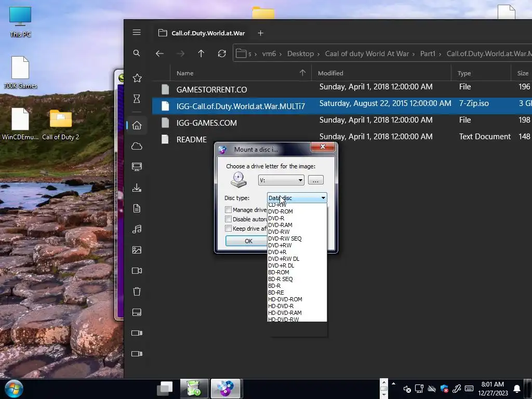532x399 pixels.
Task: Choose BD-RE from disc type list
Action: tap(297, 292)
